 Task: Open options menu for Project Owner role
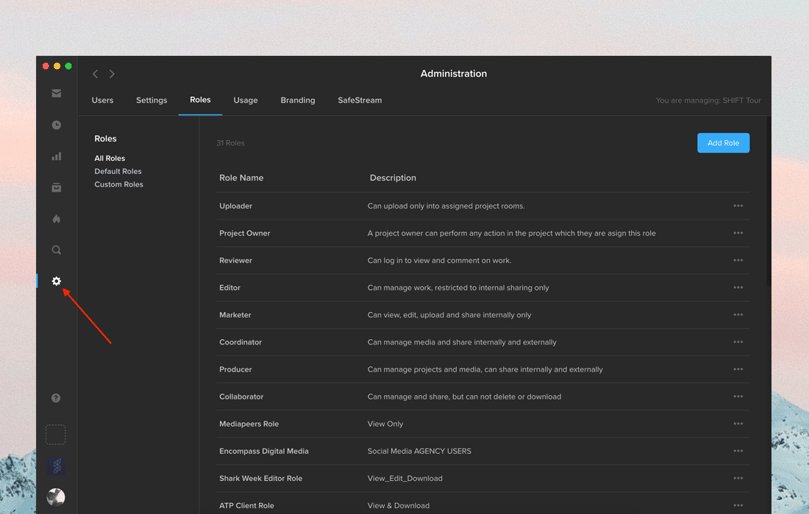pyautogui.click(x=738, y=233)
